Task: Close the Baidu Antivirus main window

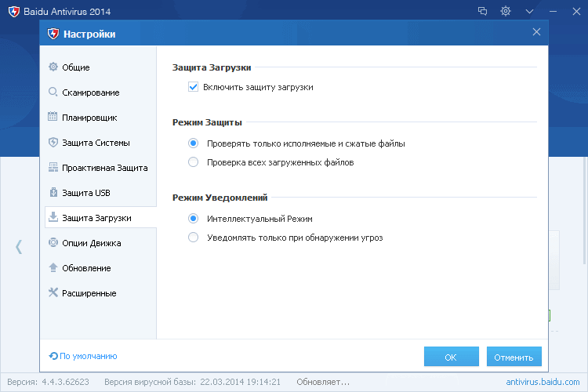Action: (576, 11)
